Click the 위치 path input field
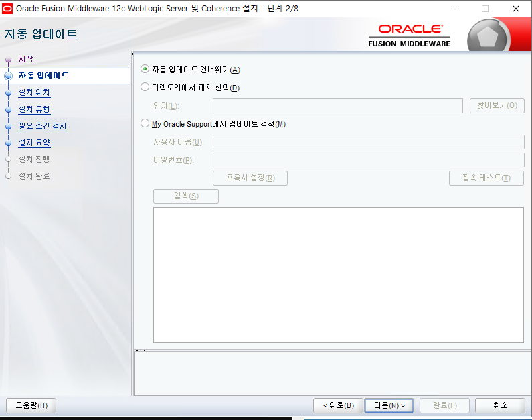The height and width of the screenshot is (420, 532). pos(337,106)
